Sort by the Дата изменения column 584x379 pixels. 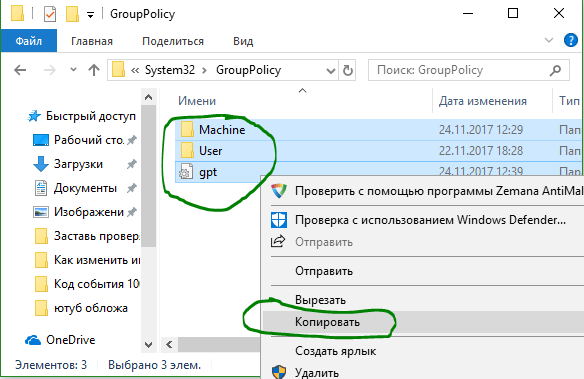pyautogui.click(x=483, y=101)
